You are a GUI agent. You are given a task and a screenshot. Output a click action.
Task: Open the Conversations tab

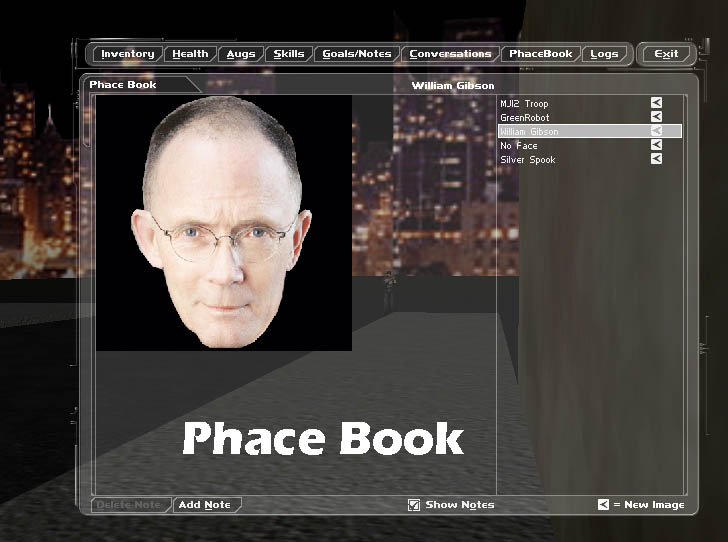(x=450, y=54)
